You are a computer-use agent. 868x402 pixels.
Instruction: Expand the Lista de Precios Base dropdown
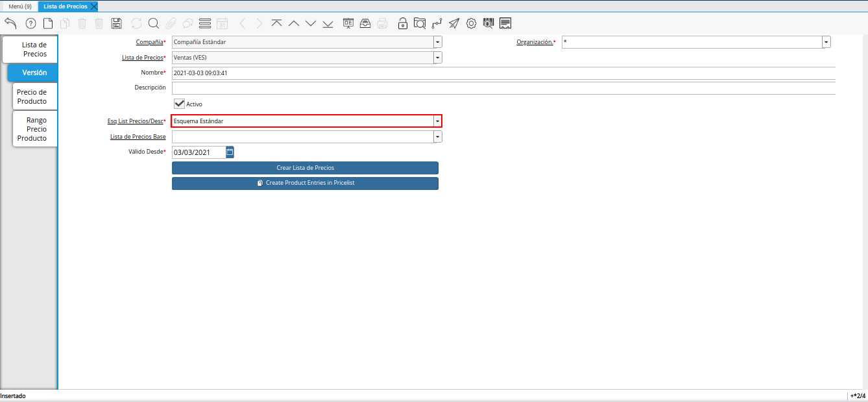click(437, 137)
